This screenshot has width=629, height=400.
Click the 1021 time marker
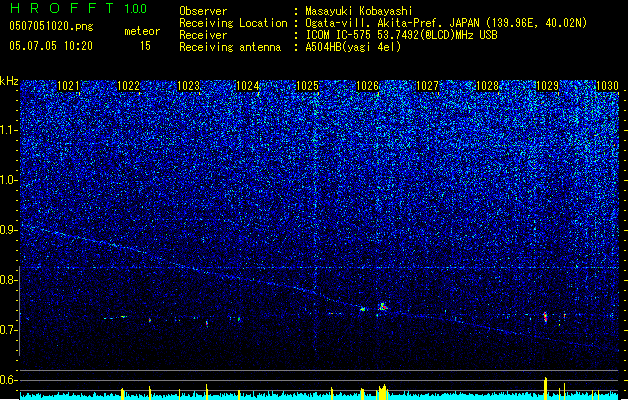coord(68,86)
